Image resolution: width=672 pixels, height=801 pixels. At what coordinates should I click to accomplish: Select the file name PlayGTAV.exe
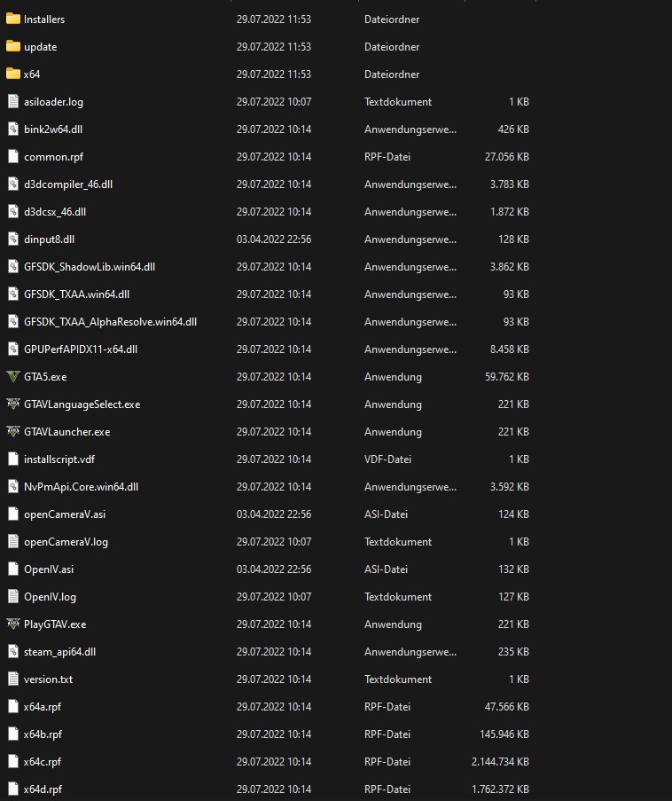[x=55, y=624]
